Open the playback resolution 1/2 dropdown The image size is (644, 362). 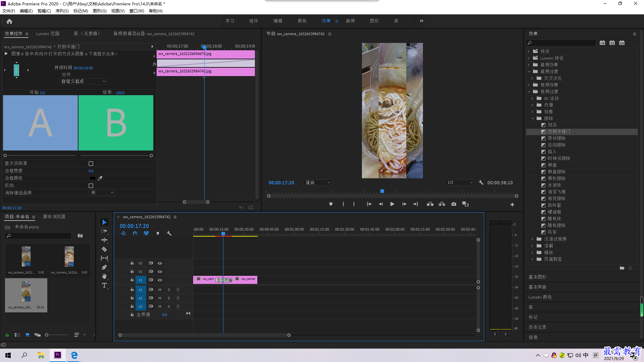pyautogui.click(x=460, y=183)
